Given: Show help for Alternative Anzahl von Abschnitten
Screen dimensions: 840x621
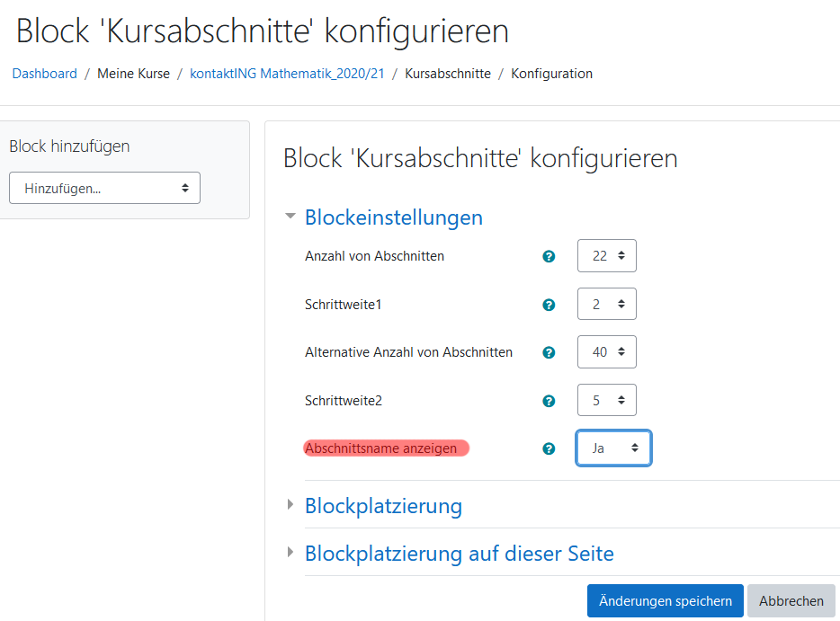Looking at the screenshot, I should (549, 352).
